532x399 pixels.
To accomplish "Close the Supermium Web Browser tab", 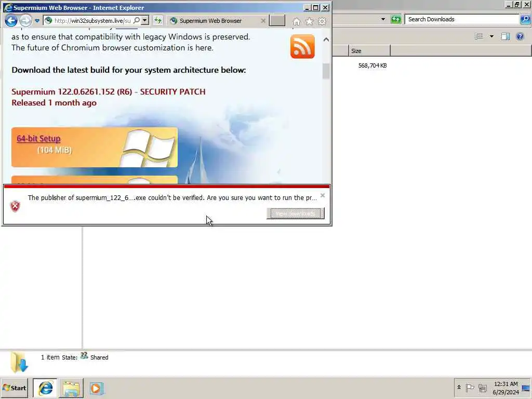I will [263, 21].
